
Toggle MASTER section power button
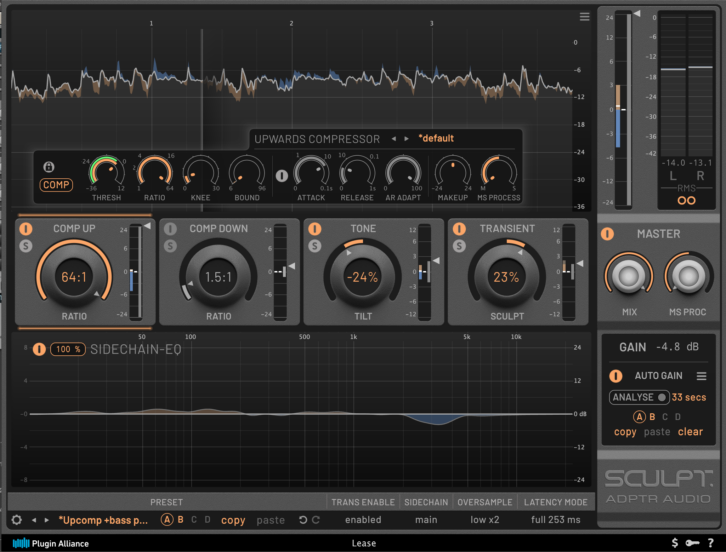pos(607,234)
